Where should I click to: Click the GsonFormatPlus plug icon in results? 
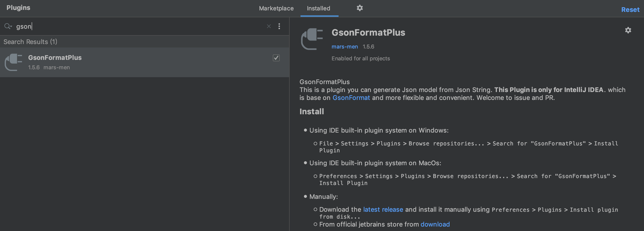13,62
